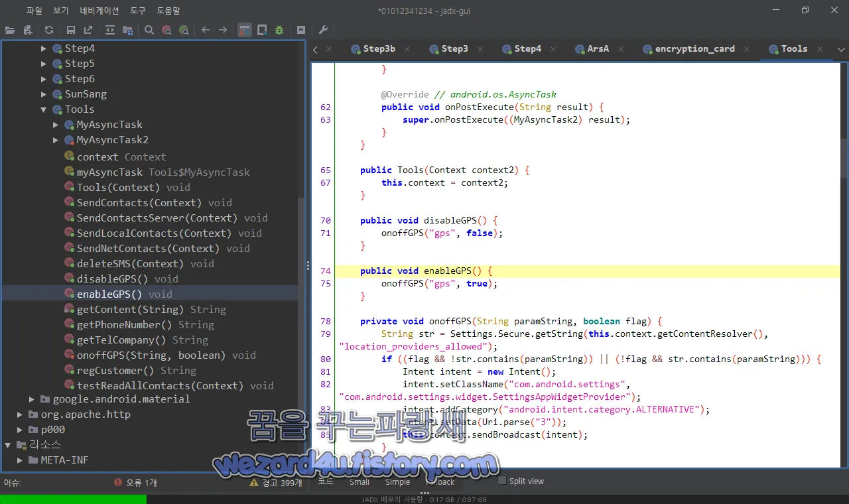The width and height of the screenshot is (849, 504).
Task: Close the Step4 tab
Action: point(555,49)
